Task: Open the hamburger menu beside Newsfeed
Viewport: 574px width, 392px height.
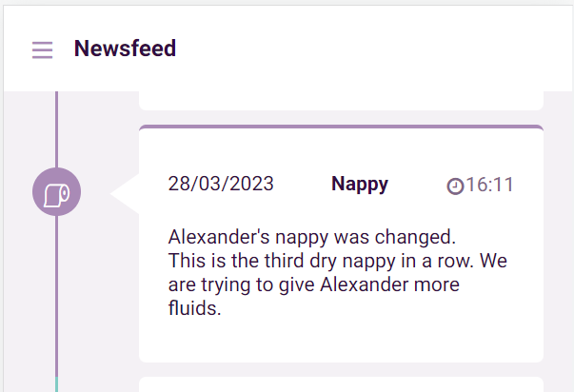Action: 43,49
